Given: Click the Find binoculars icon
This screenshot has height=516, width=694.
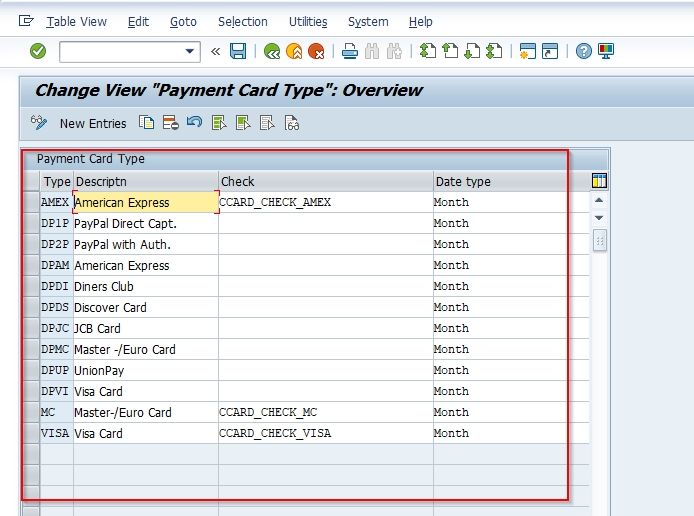Looking at the screenshot, I should point(372,51).
